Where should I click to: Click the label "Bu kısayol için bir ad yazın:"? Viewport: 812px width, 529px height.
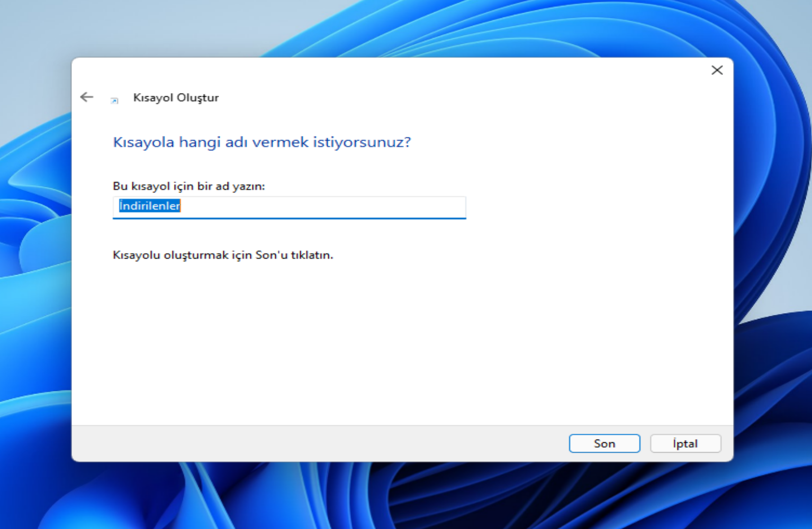pyautogui.click(x=189, y=186)
